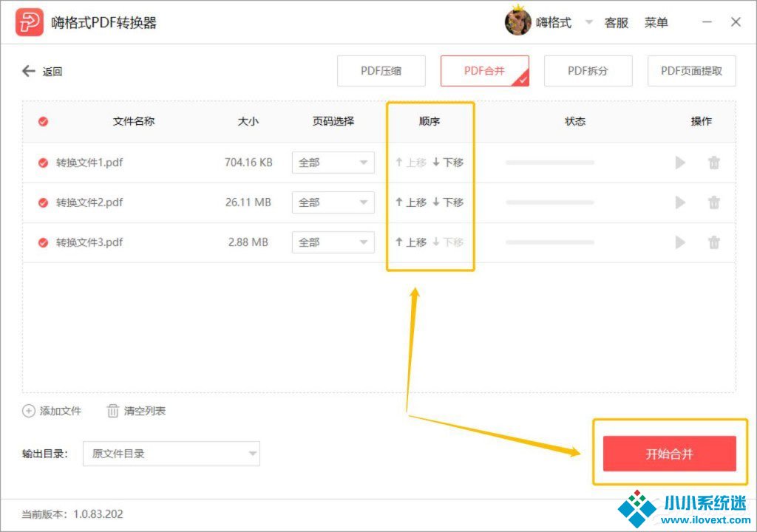Click the user avatar picture
Image resolution: width=757 pixels, height=532 pixels.
[x=517, y=23]
